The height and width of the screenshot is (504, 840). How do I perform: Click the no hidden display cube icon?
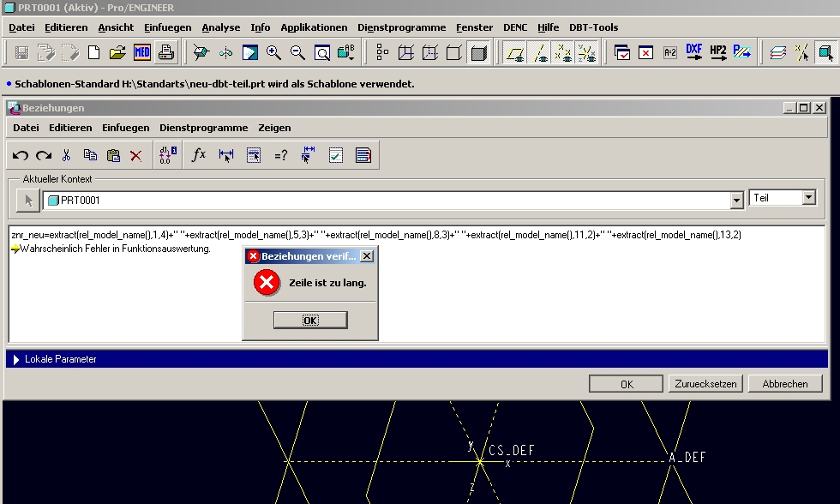click(453, 52)
